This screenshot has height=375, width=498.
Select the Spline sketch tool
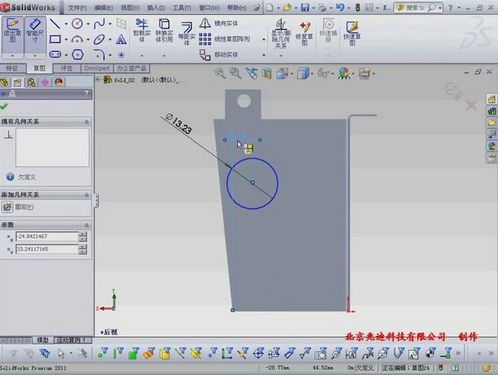point(99,24)
